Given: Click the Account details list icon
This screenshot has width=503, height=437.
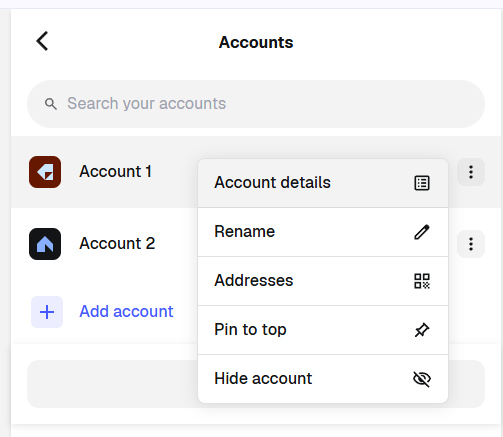Looking at the screenshot, I should (x=422, y=183).
